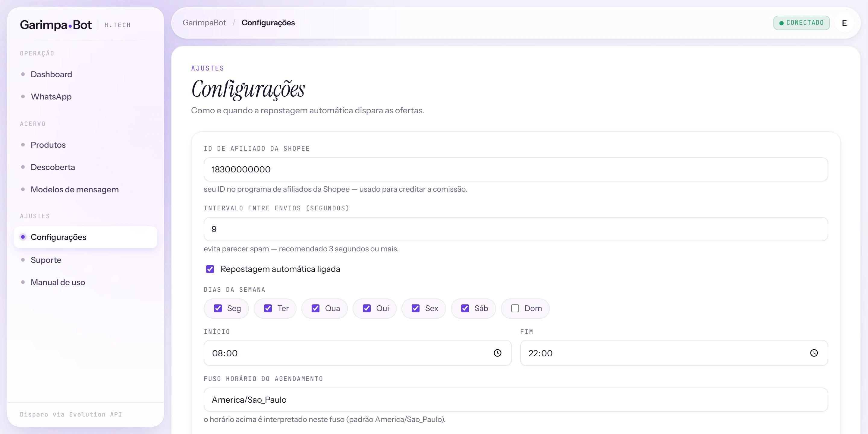This screenshot has height=434, width=868.
Task: Click the intervalo entre envios field
Action: [x=516, y=229]
